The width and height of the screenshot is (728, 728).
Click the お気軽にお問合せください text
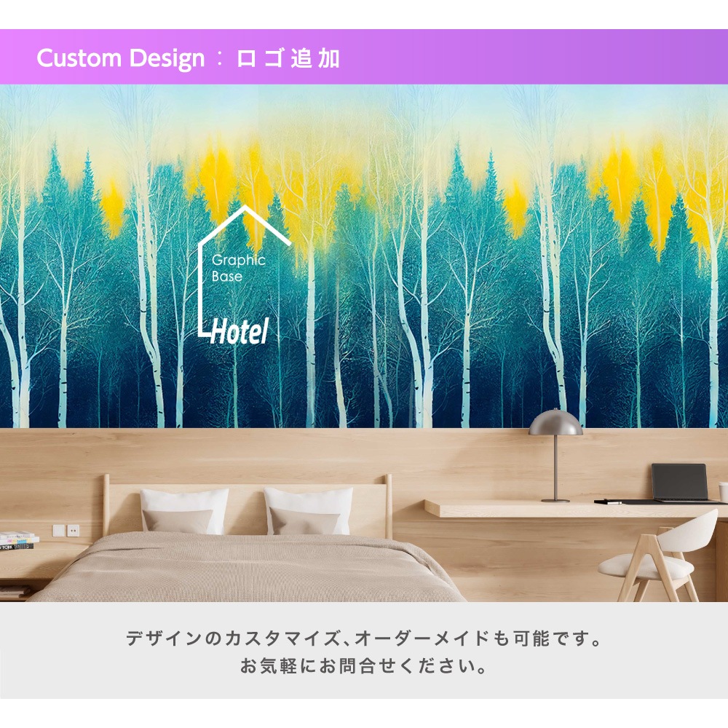364,666
